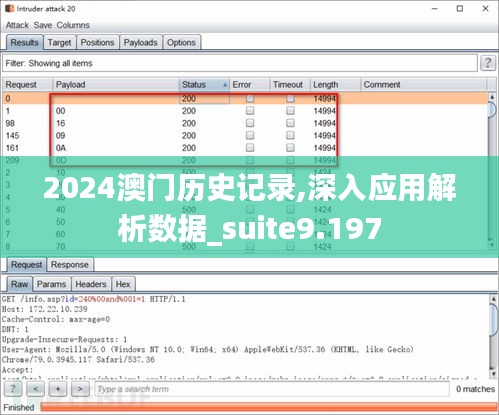499x415 pixels.
Task: Click results table scroll up arrow
Action: [x=492, y=97]
